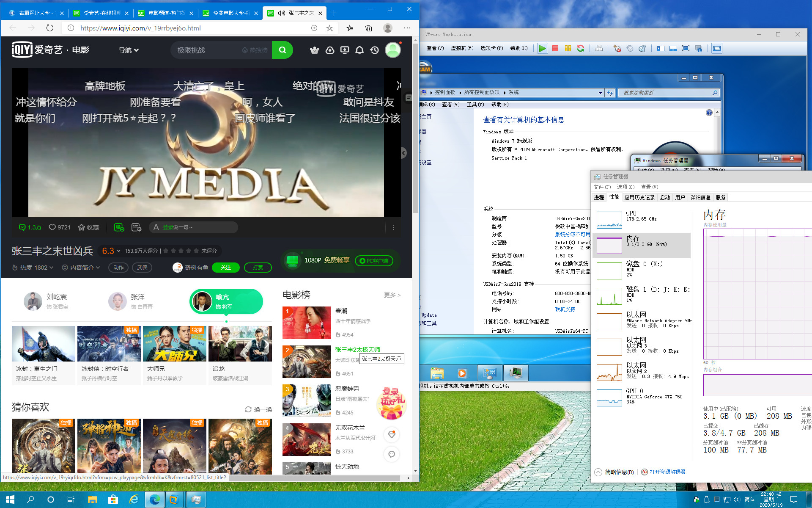The width and height of the screenshot is (812, 508).
Task: Click the 春潮 movie poster in 电影榜
Action: [x=307, y=323]
